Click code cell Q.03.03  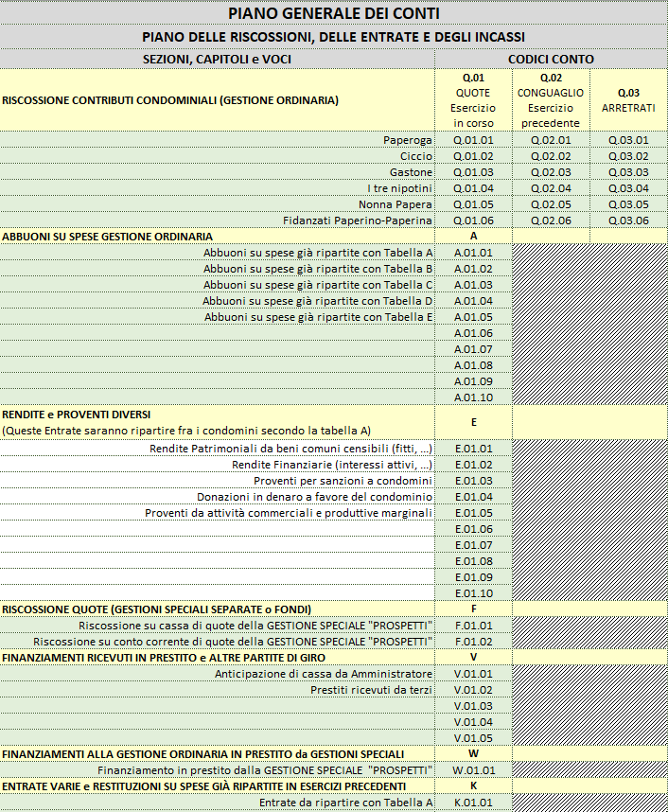(x=628, y=172)
